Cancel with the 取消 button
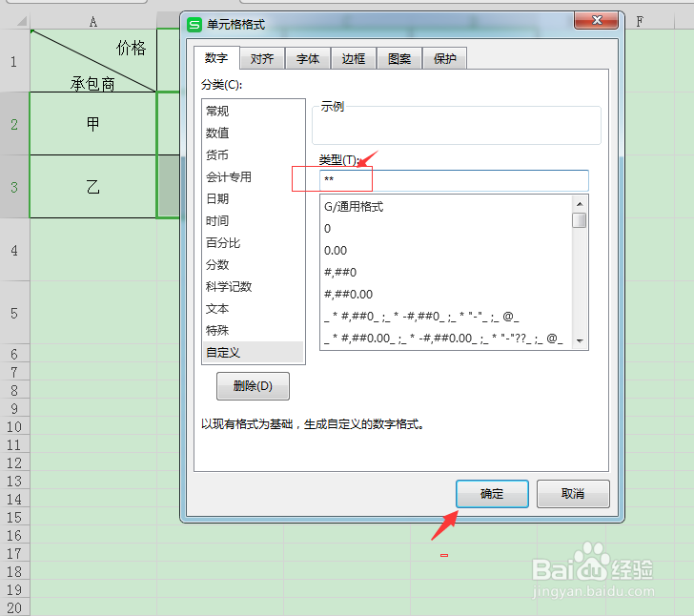This screenshot has width=694, height=616. click(573, 494)
